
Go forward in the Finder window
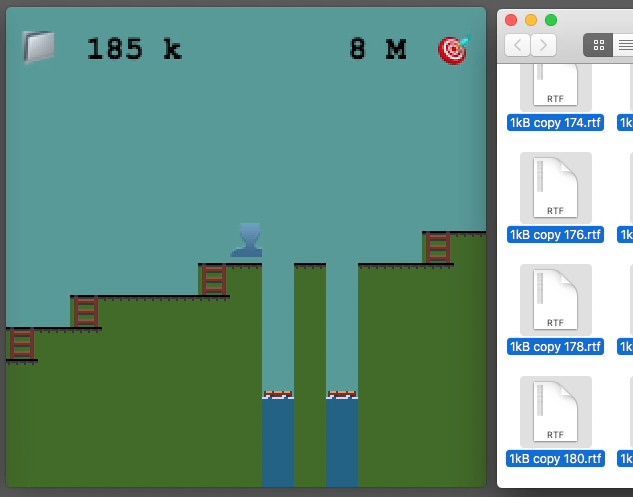(x=543, y=45)
